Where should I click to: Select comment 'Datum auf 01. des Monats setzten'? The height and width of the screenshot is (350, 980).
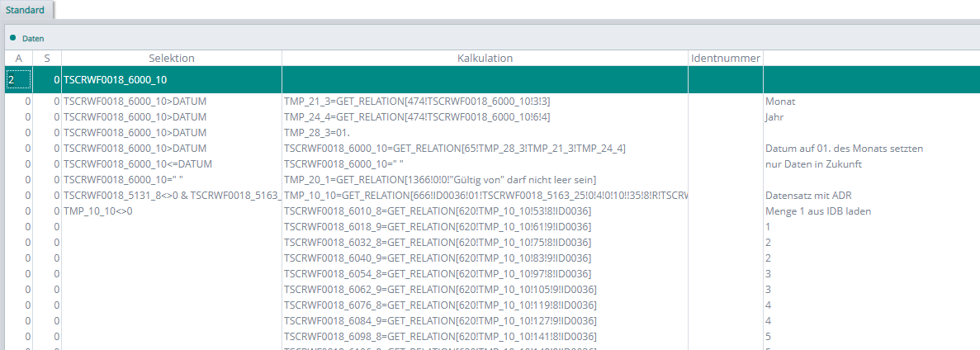pos(844,149)
